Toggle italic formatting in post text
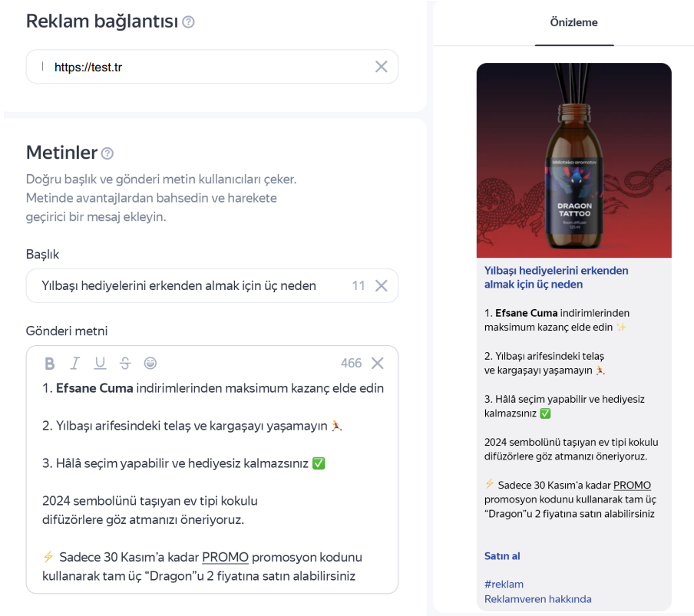 (x=75, y=364)
